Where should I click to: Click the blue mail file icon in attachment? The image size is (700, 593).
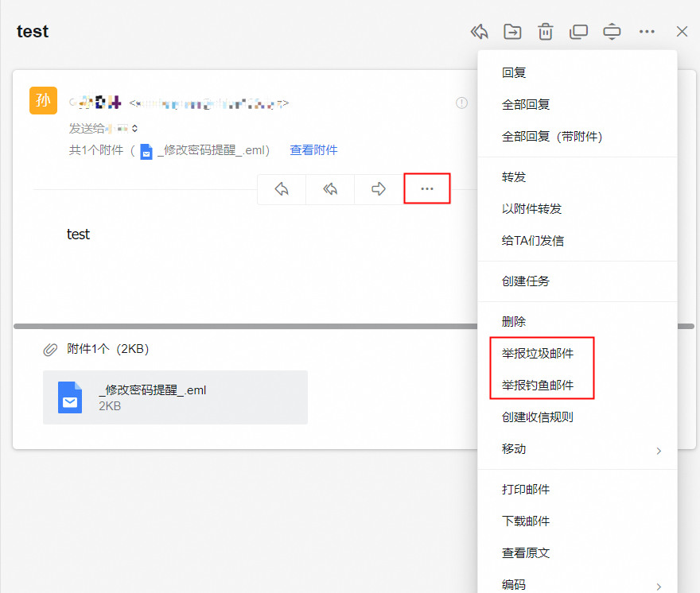tap(70, 397)
